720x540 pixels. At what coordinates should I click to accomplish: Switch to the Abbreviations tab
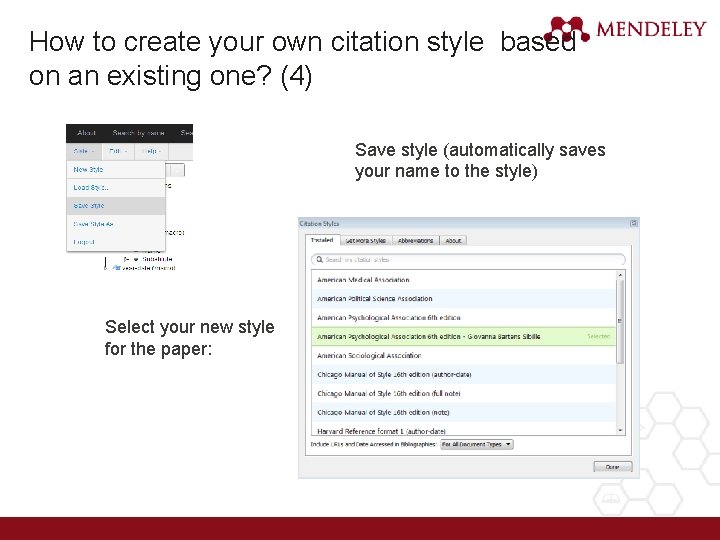415,241
